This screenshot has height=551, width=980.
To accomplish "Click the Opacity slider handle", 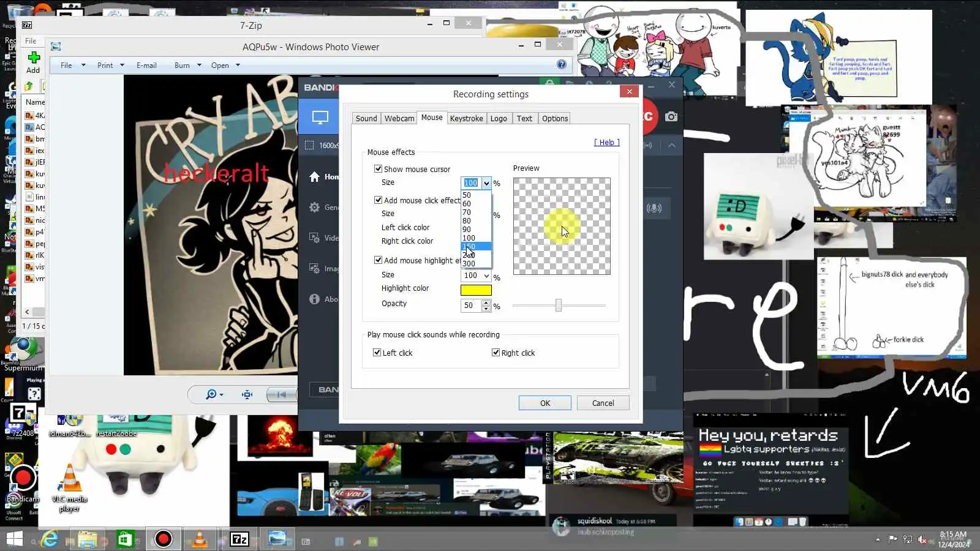I will coord(559,305).
